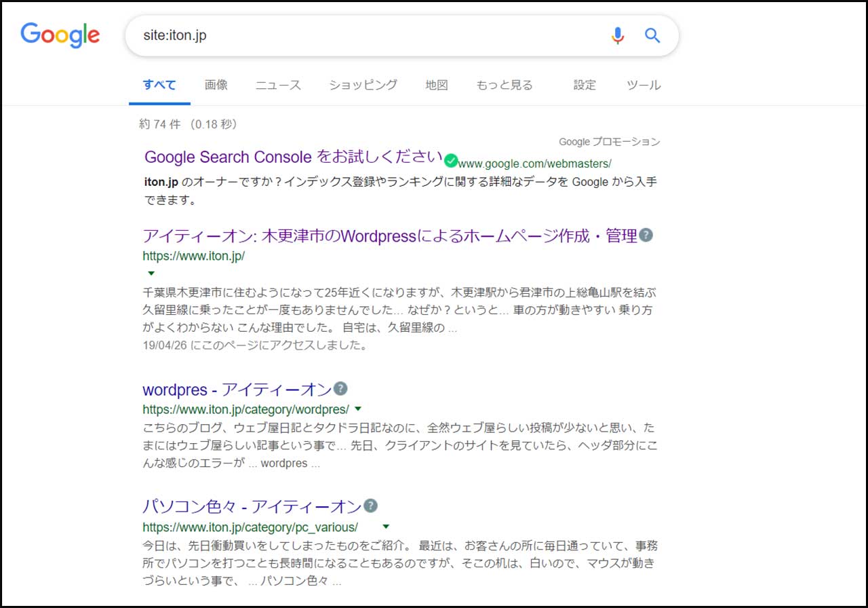
Task: Open the 地図 tab
Action: point(437,85)
